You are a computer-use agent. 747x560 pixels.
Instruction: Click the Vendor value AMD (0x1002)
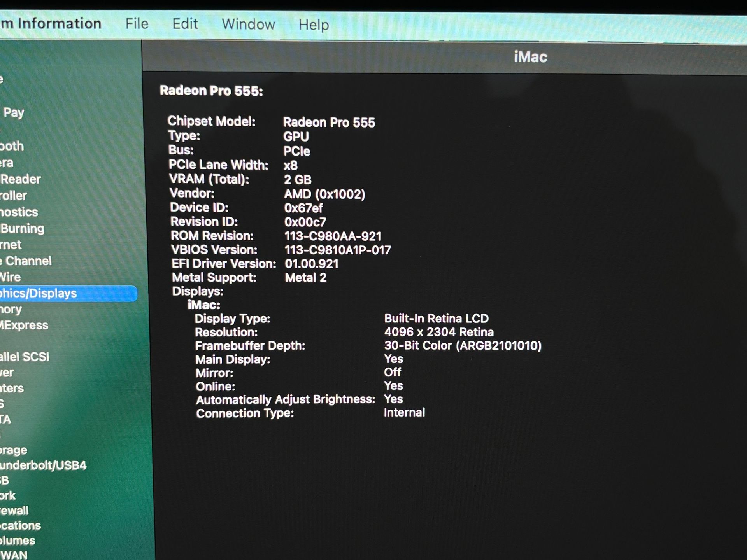[324, 194]
